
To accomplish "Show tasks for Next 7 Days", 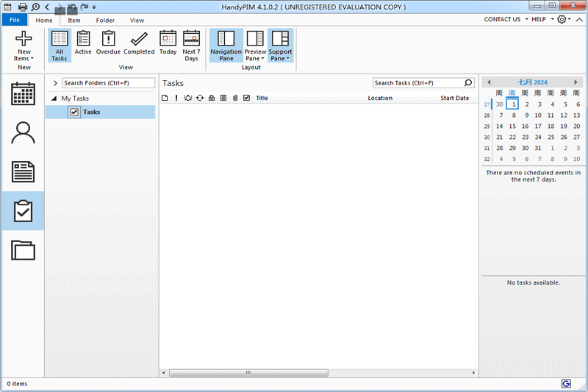I will tap(191, 46).
